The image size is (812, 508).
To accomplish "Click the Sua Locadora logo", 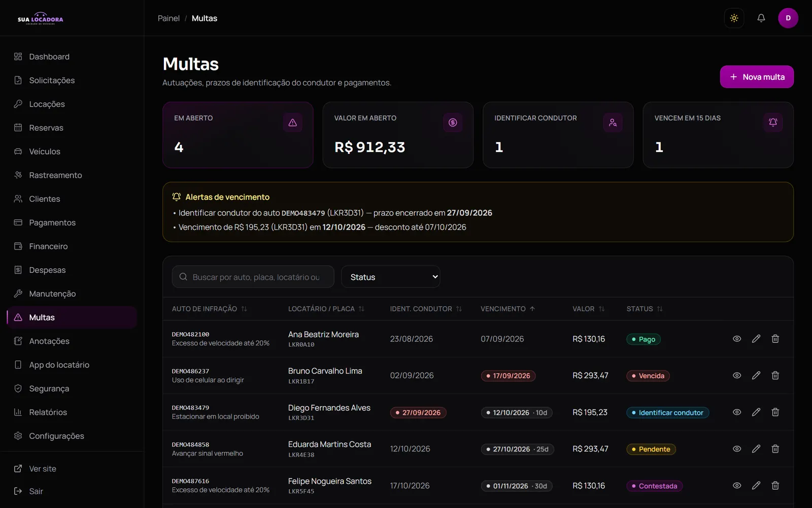I will coord(41,19).
